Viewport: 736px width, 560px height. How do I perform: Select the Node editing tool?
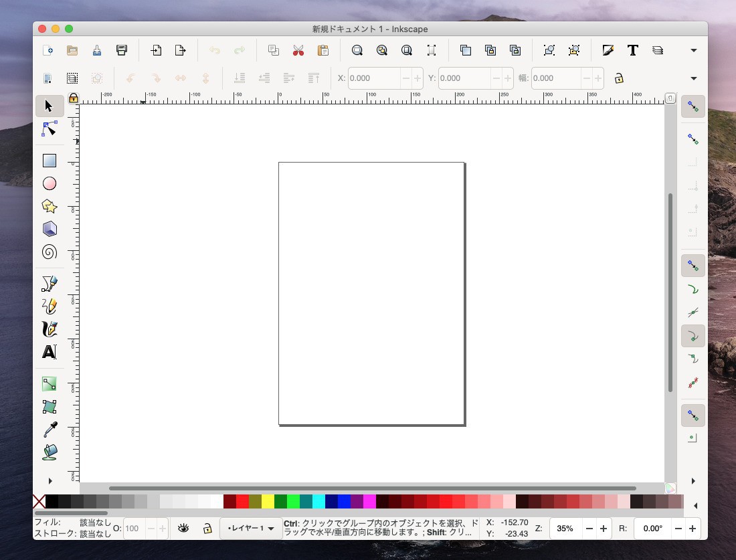point(50,128)
